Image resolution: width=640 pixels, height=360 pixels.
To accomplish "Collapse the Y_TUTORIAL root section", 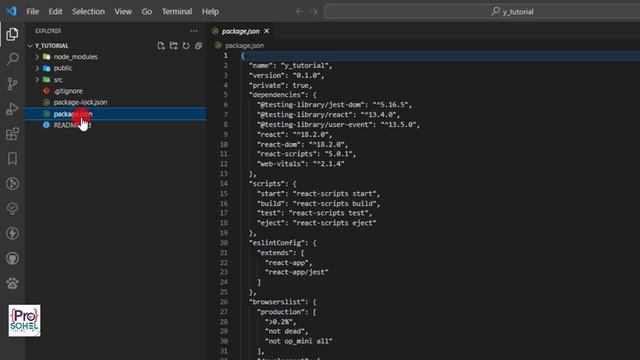I will pos(30,46).
